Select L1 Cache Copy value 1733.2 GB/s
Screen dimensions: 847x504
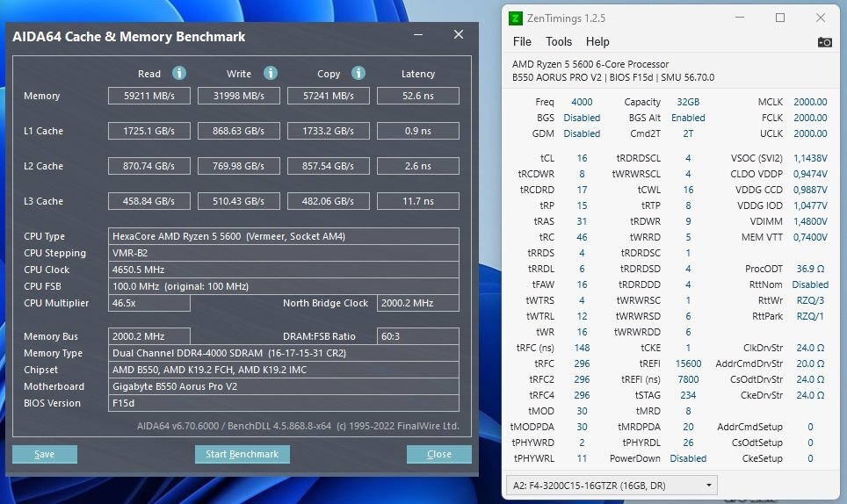tap(329, 131)
